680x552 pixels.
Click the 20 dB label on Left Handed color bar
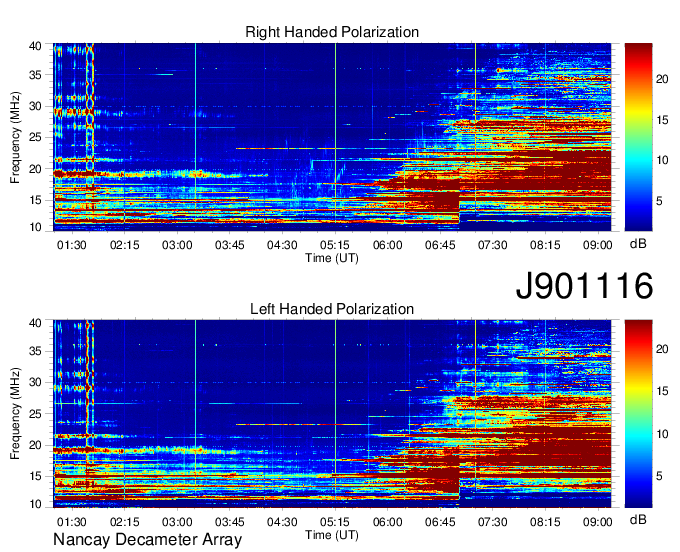tap(662, 349)
